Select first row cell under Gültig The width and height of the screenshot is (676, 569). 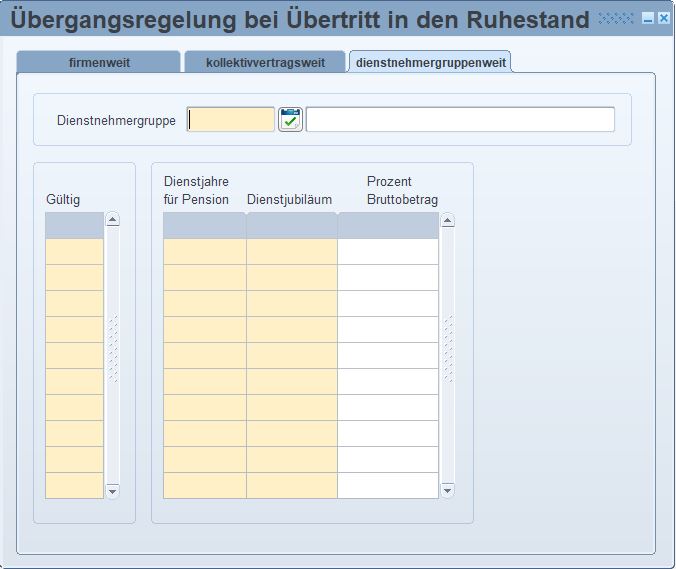74,251
